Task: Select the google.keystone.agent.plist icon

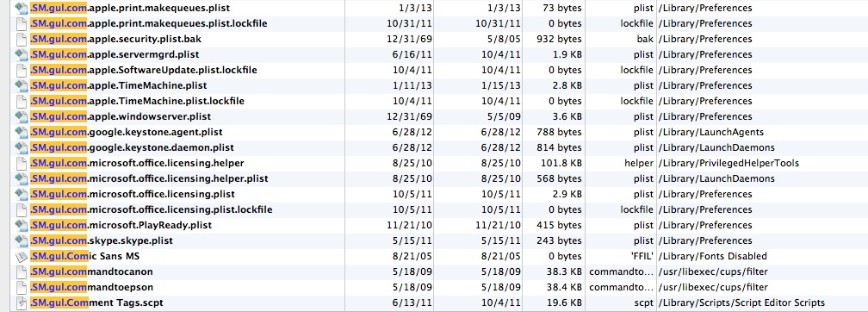Action: (x=22, y=133)
